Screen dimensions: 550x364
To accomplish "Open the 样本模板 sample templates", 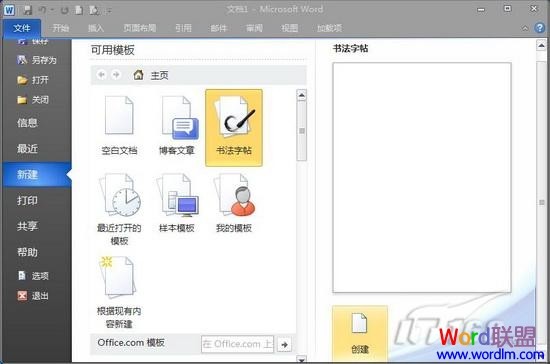I will click(x=176, y=203).
